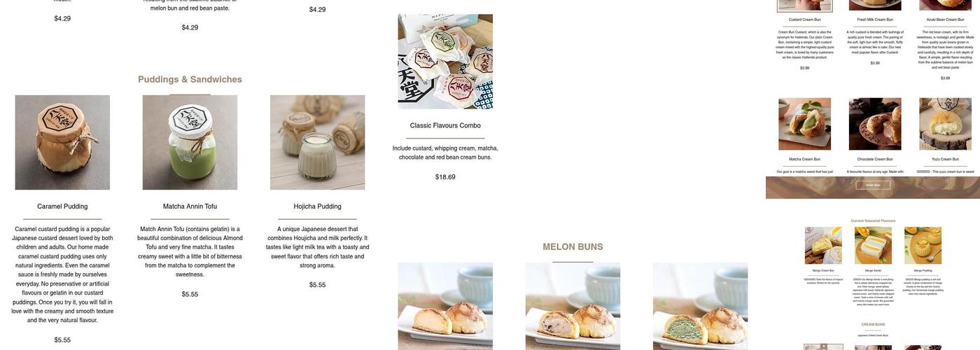Open the Classic Flavours Combo title link
The width and height of the screenshot is (980, 350).
coord(445,125)
